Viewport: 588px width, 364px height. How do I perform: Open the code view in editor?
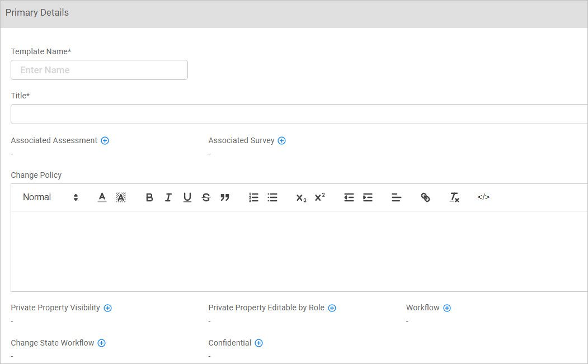483,197
